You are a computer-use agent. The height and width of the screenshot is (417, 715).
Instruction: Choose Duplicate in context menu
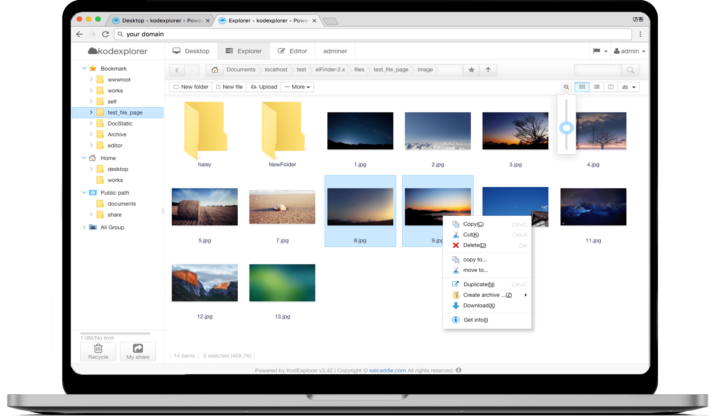[487, 284]
